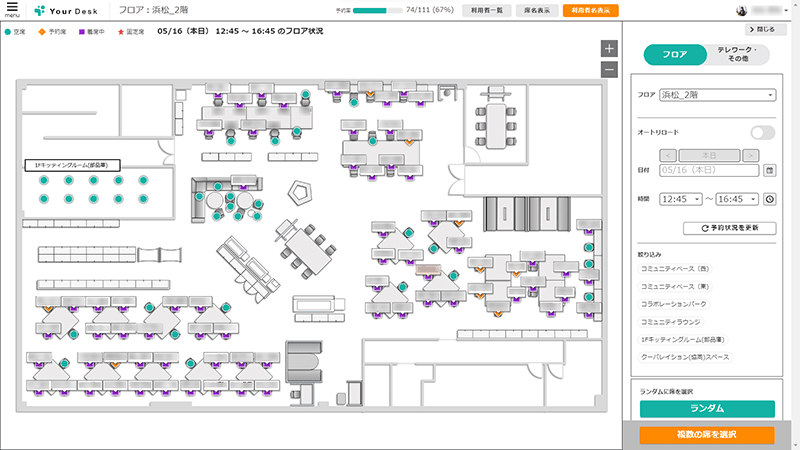Toggle the オートリロード switch
The image size is (800, 450).
(762, 132)
